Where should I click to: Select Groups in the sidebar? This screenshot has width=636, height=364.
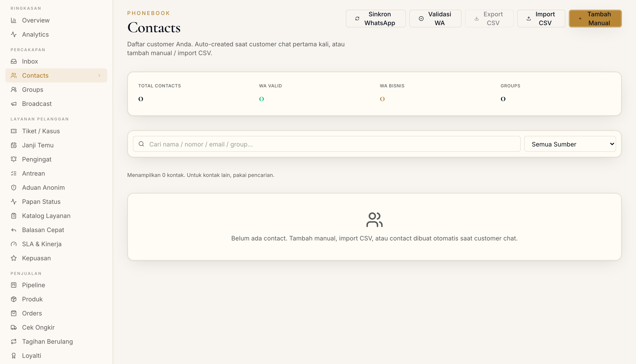coord(56,90)
